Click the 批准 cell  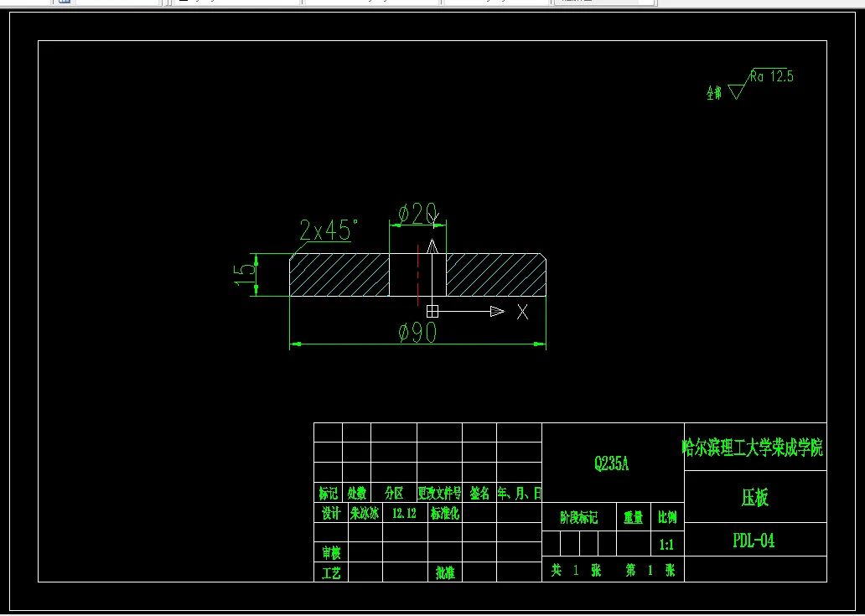coord(445,573)
